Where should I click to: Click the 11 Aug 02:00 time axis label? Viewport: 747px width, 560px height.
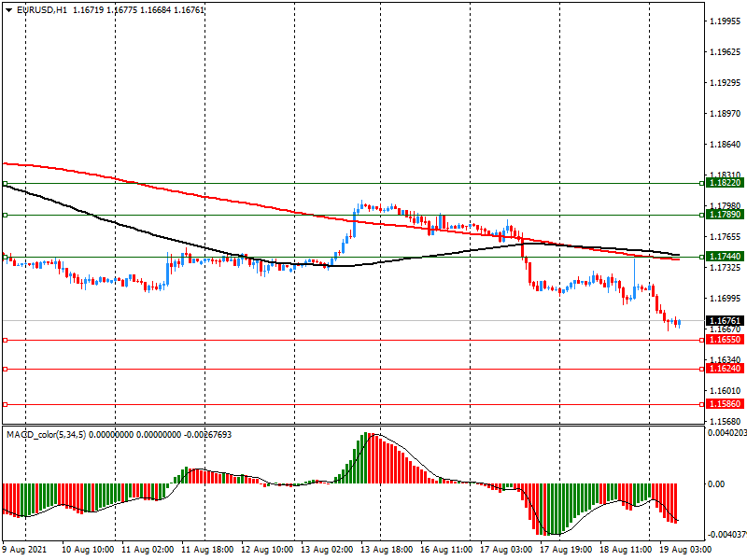tap(148, 550)
